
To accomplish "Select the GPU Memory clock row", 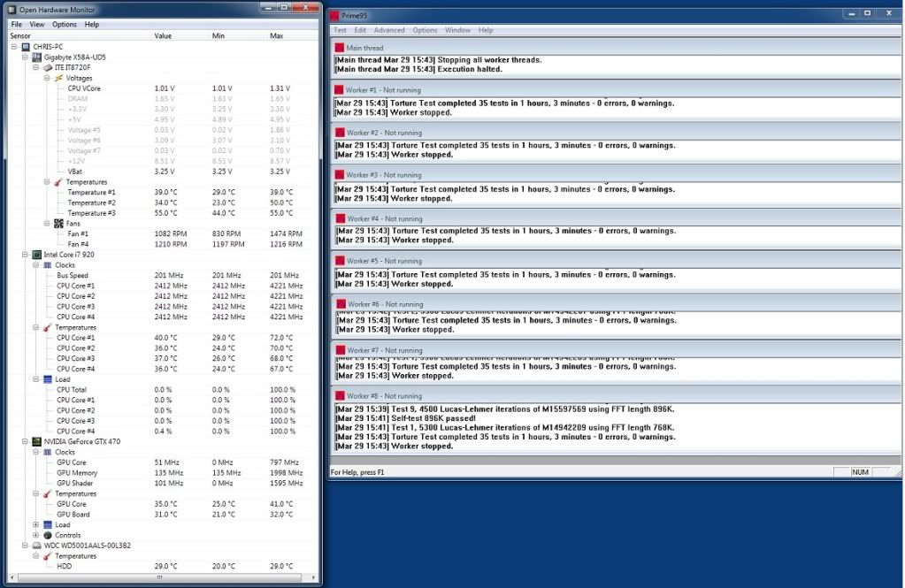I will pos(164,472).
